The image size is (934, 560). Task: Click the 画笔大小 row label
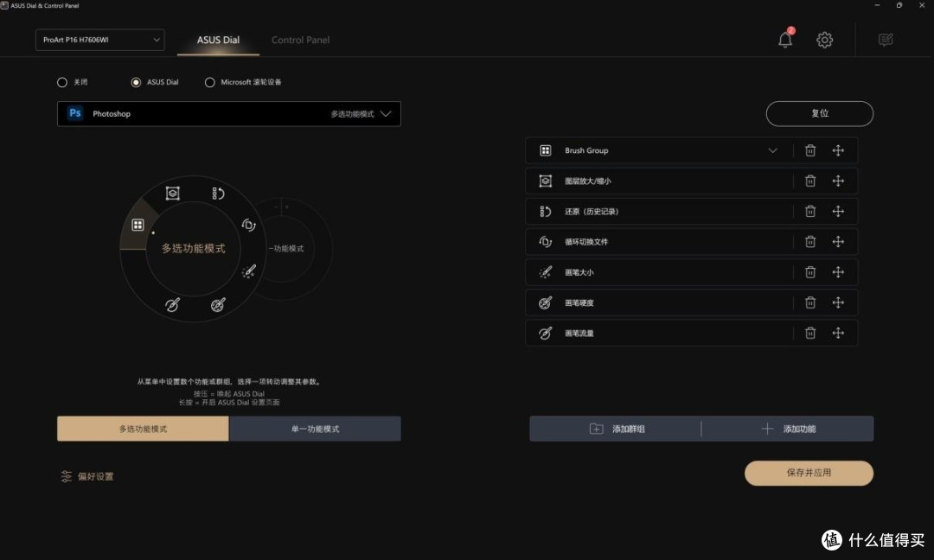[579, 272]
